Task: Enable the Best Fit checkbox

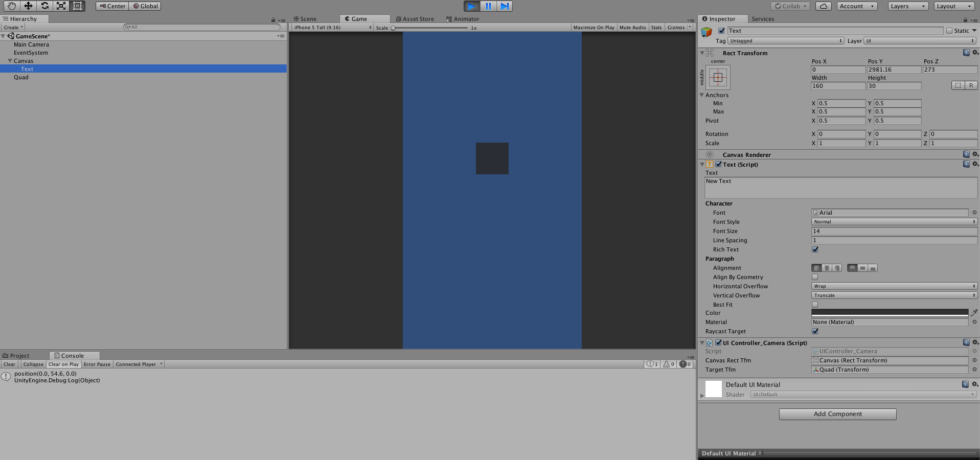Action: pyautogui.click(x=815, y=305)
